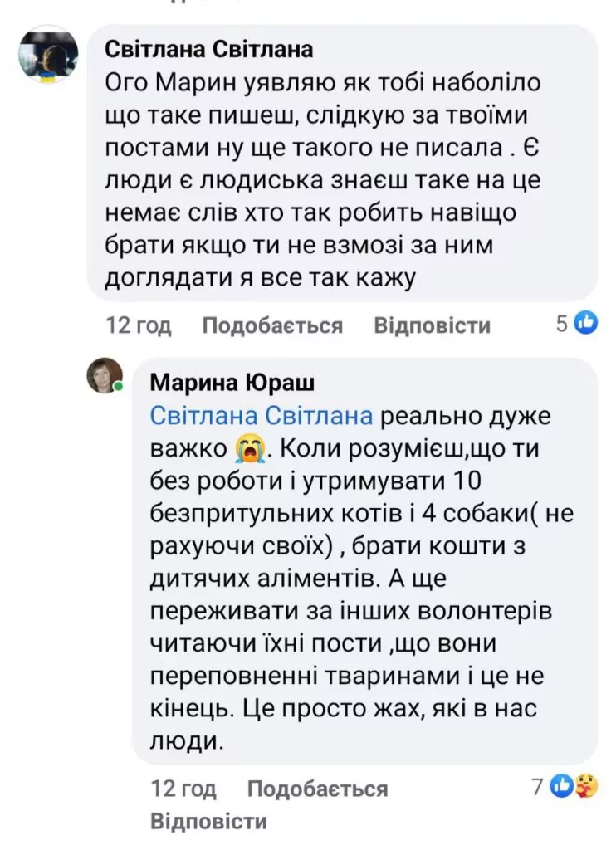Click the blue "Світлана Світлана" mention in the reply
The image size is (616, 850).
pyautogui.click(x=262, y=416)
